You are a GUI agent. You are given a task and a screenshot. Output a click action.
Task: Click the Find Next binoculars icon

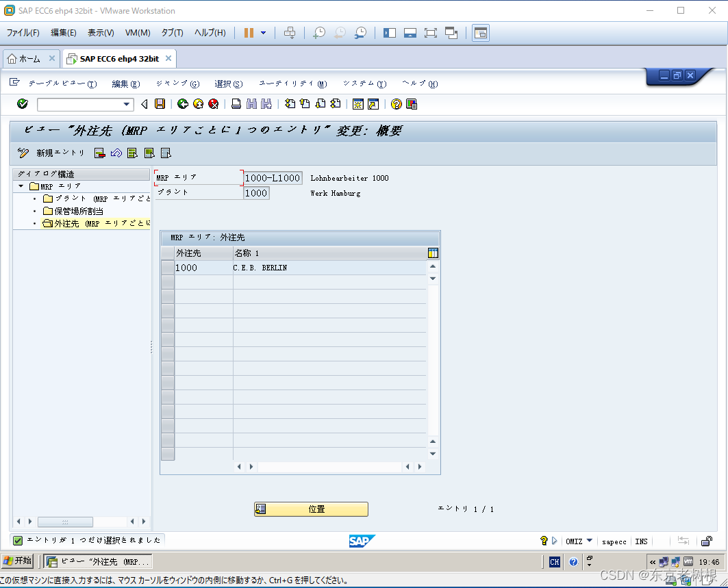266,104
